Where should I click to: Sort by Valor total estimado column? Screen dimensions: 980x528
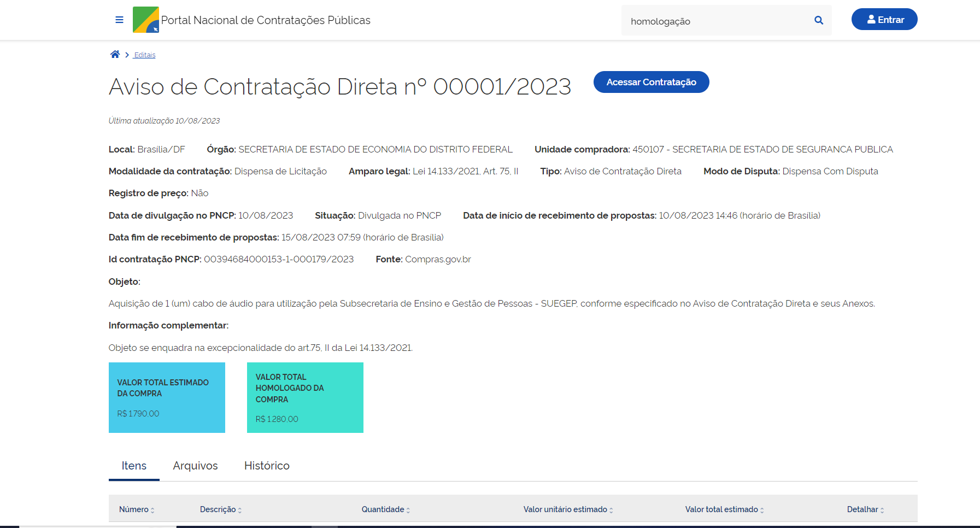point(724,509)
